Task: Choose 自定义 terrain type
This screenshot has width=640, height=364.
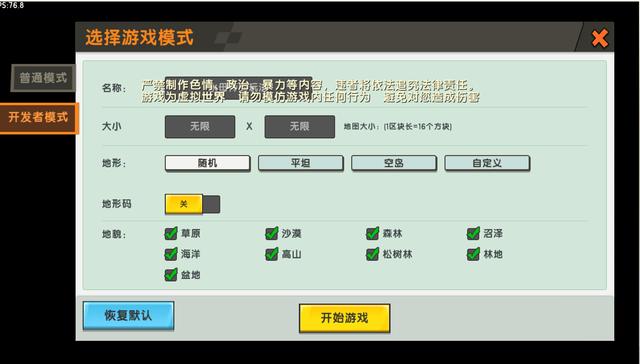Action: (x=487, y=163)
